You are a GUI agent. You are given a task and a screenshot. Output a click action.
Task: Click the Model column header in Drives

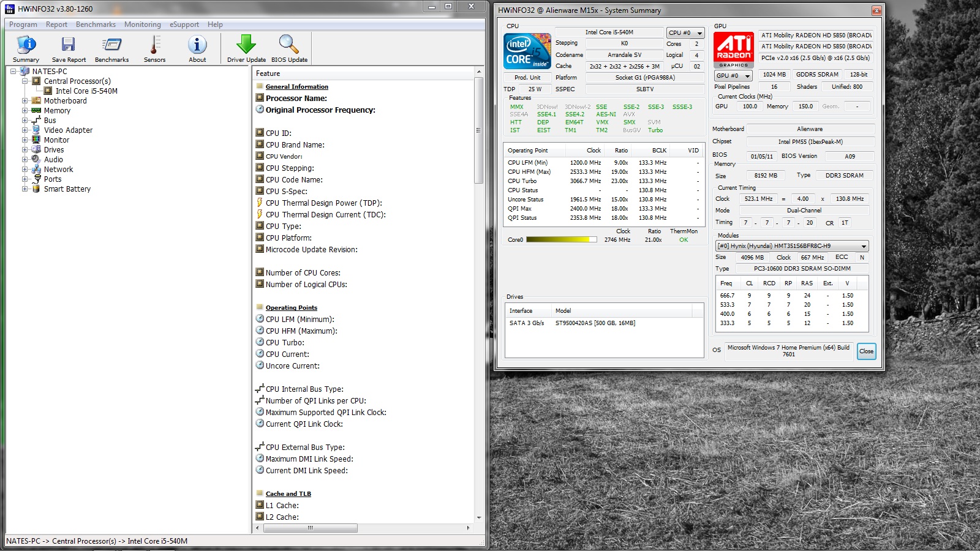(622, 311)
